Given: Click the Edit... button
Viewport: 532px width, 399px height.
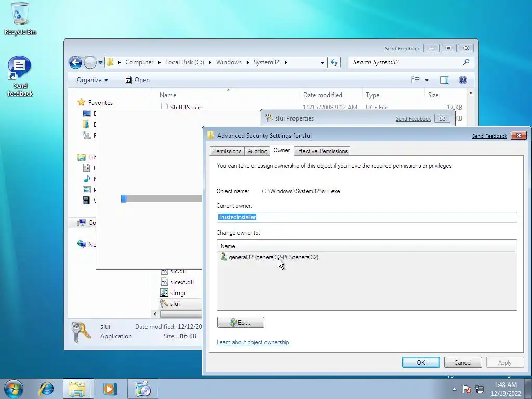Looking at the screenshot, I should coord(241,322).
